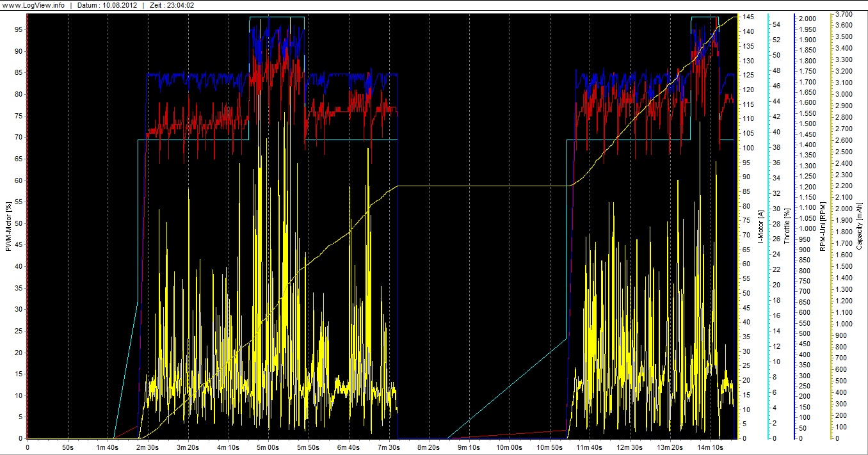The image size is (868, 455).
Task: Click the Zeit 23:04:02 timestamp in header
Action: (x=173, y=5)
